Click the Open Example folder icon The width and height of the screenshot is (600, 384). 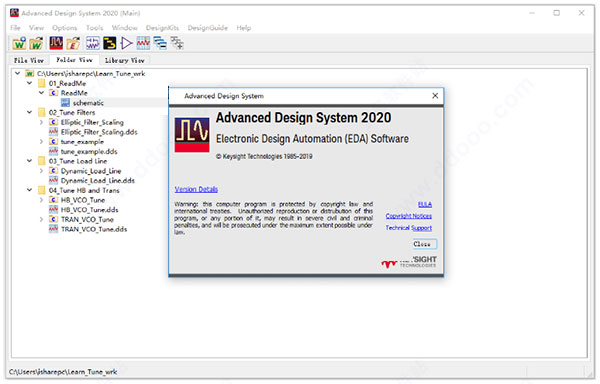(73, 43)
